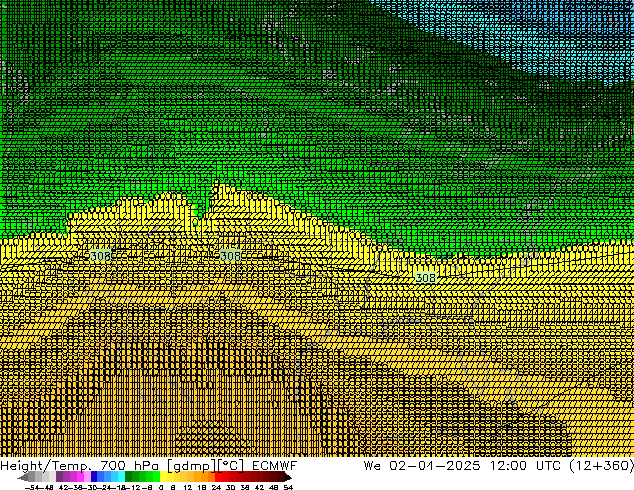Select the cyan legend color segment
634x490 pixels.
[x=121, y=477]
